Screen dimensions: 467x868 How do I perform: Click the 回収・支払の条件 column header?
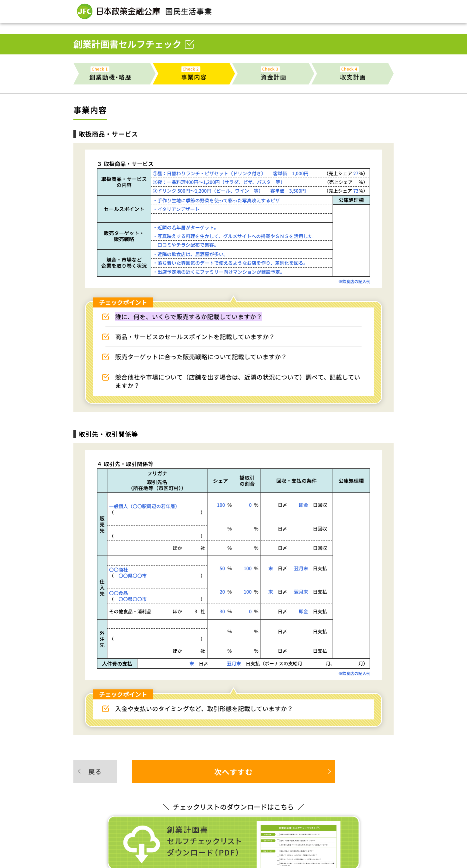[x=296, y=481]
